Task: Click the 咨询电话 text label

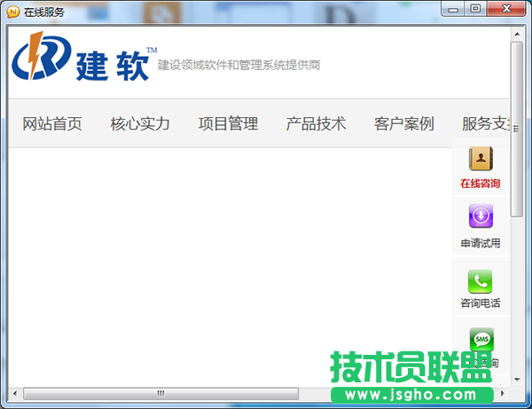Action: pyautogui.click(x=481, y=303)
